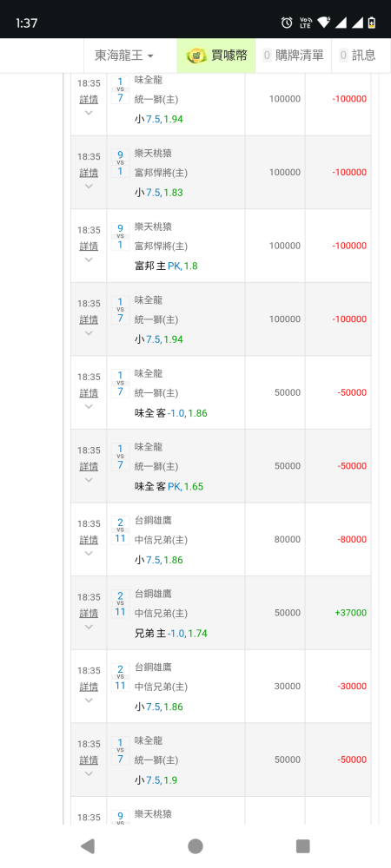Tap the Android back navigation icon
The width and height of the screenshot is (391, 868).
tap(88, 845)
